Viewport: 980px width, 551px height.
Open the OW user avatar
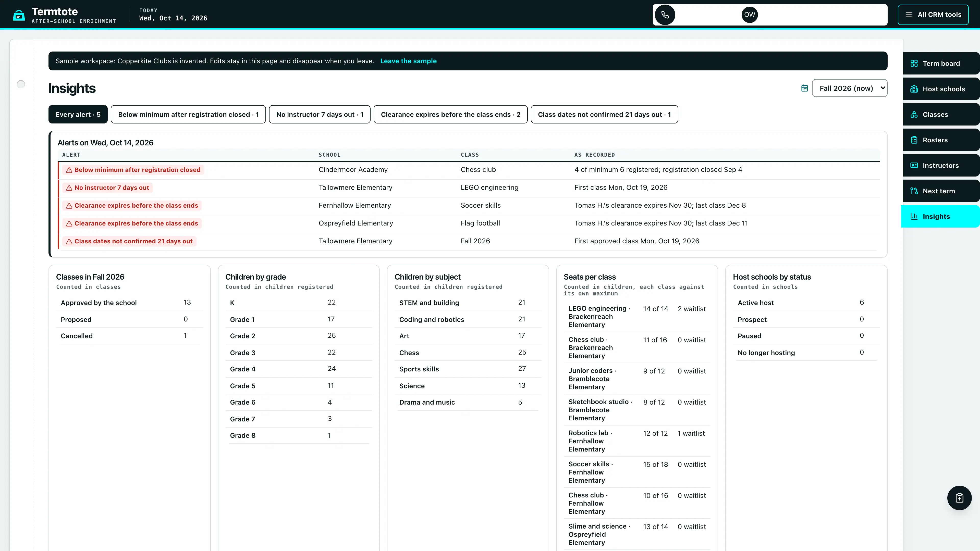pos(750,15)
